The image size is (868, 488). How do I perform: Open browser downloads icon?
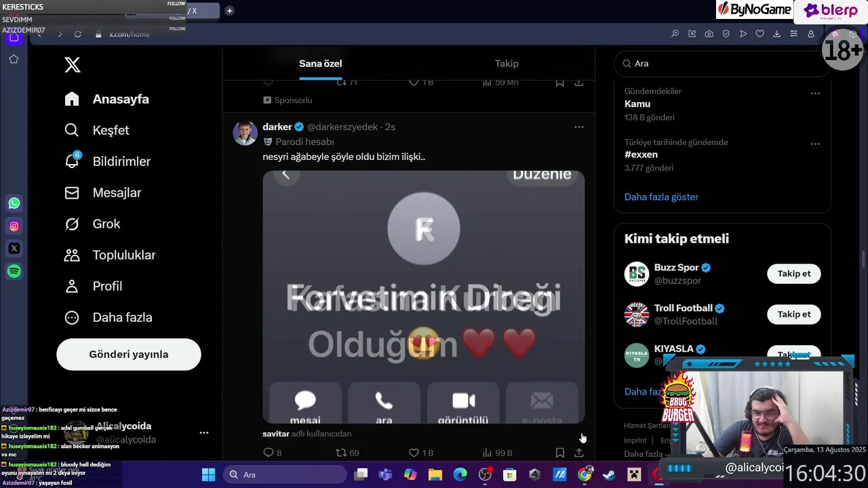pyautogui.click(x=776, y=34)
